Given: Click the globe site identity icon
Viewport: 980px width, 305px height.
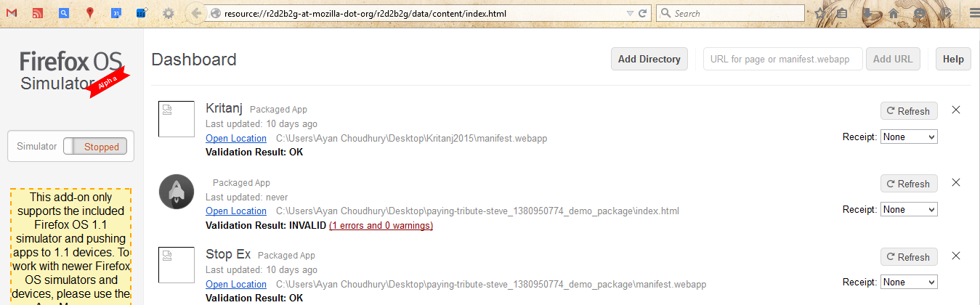Looking at the screenshot, I should point(215,13).
